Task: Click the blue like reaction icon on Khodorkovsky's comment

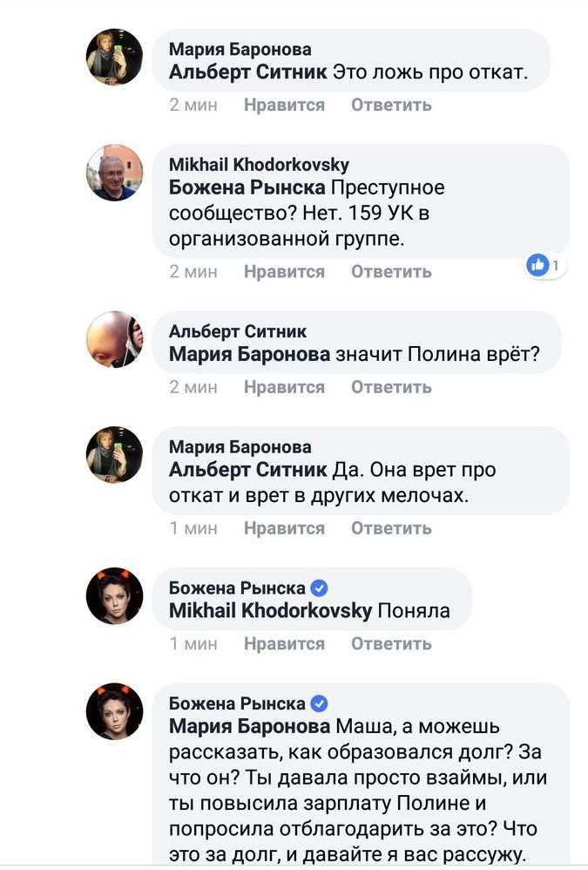Action: pyautogui.click(x=538, y=264)
